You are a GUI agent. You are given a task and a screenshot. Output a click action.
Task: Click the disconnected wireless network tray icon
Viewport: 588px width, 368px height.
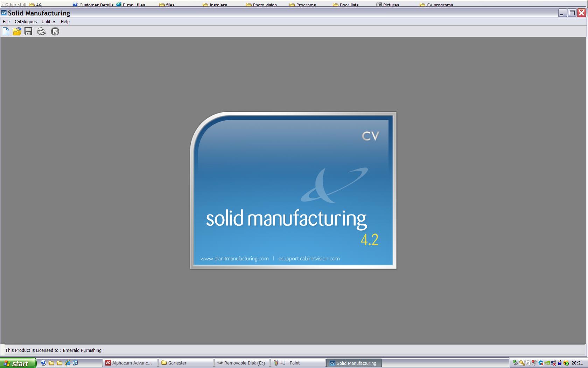[x=553, y=363]
